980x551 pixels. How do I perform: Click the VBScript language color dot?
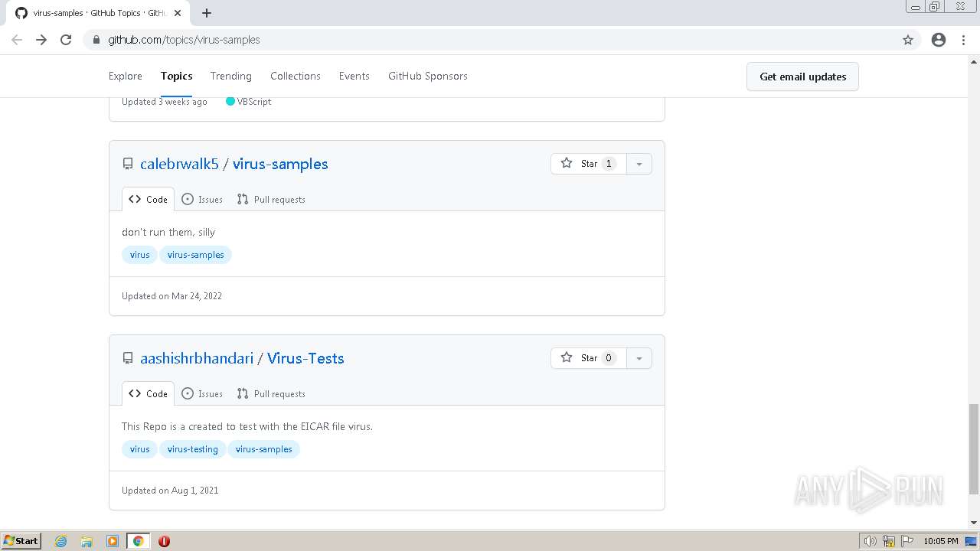click(230, 101)
